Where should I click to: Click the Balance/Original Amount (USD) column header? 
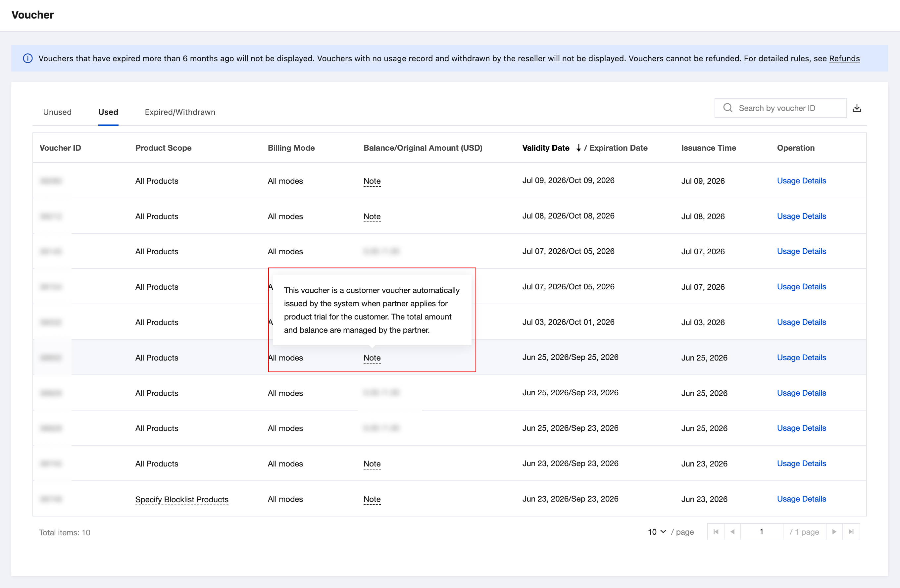pyautogui.click(x=423, y=148)
